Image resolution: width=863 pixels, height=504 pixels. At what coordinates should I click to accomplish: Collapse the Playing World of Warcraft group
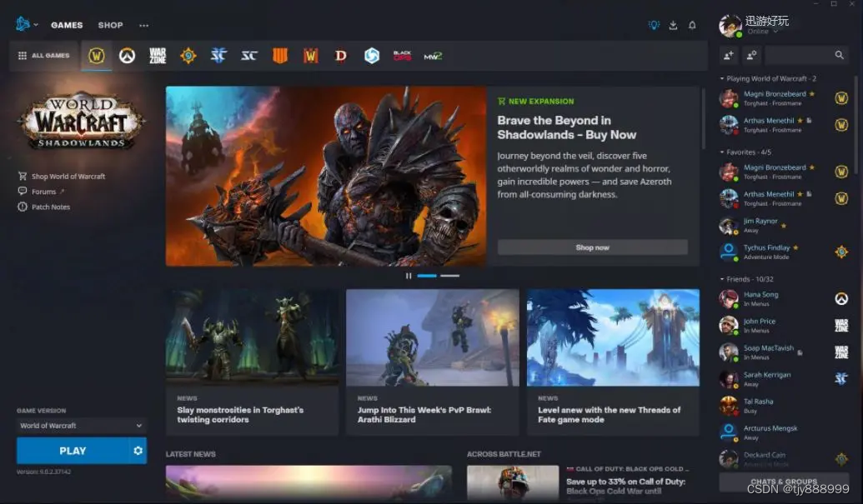point(768,78)
